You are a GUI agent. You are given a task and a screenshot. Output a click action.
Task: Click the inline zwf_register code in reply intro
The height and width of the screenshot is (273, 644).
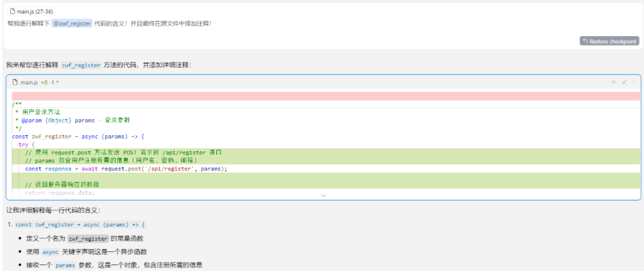coord(81,65)
